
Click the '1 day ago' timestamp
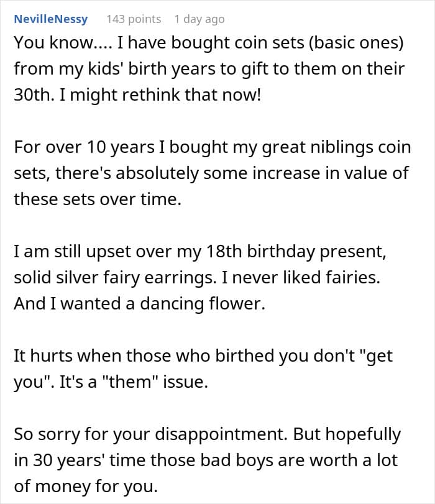(199, 19)
